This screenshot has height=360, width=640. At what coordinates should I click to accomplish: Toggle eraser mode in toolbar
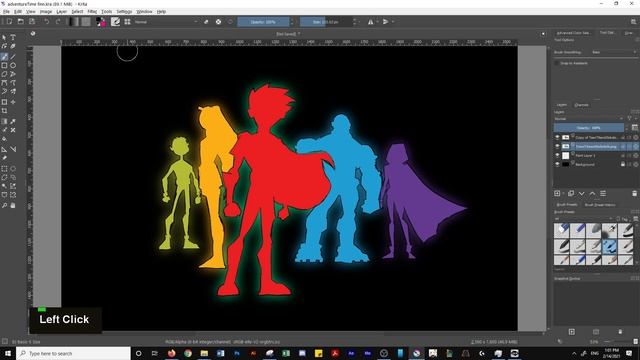(x=206, y=22)
